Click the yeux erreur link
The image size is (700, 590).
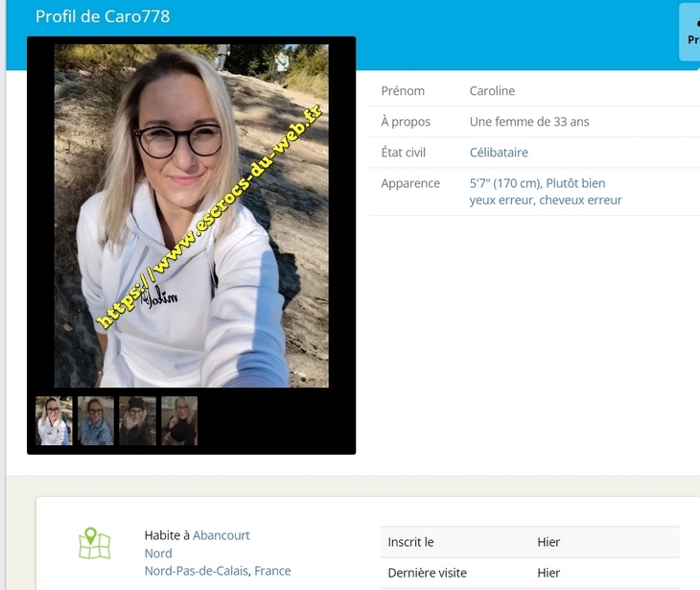[x=500, y=201]
